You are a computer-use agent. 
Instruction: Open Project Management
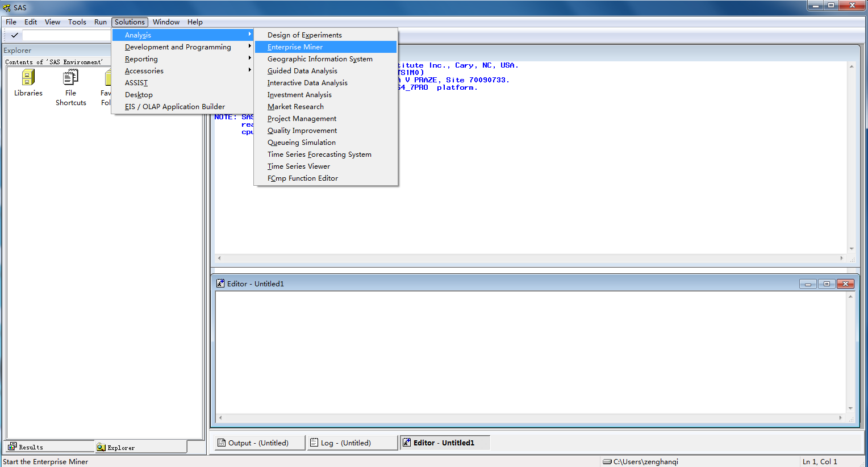click(x=326, y=119)
